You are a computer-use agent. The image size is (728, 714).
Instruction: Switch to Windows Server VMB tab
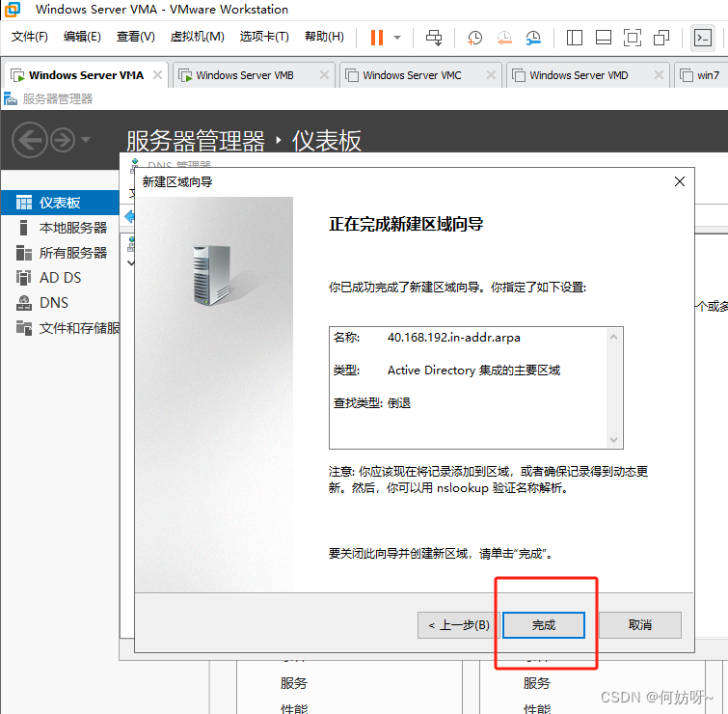click(x=244, y=75)
